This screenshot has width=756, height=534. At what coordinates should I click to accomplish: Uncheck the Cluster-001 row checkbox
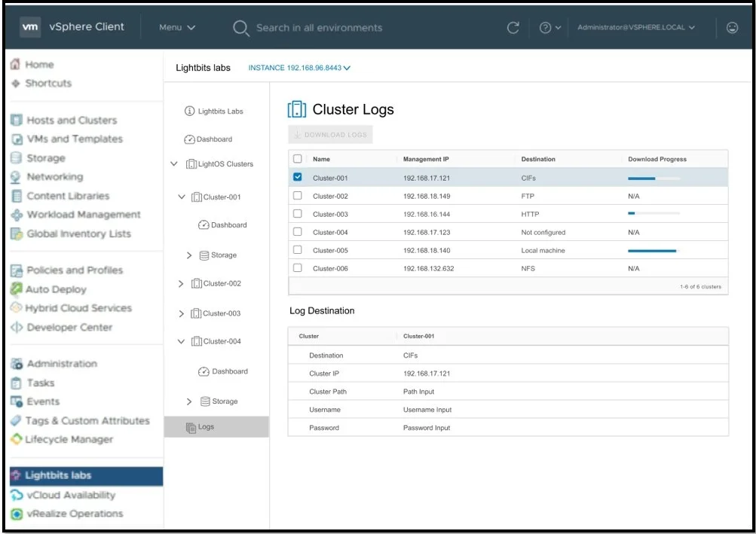point(298,177)
